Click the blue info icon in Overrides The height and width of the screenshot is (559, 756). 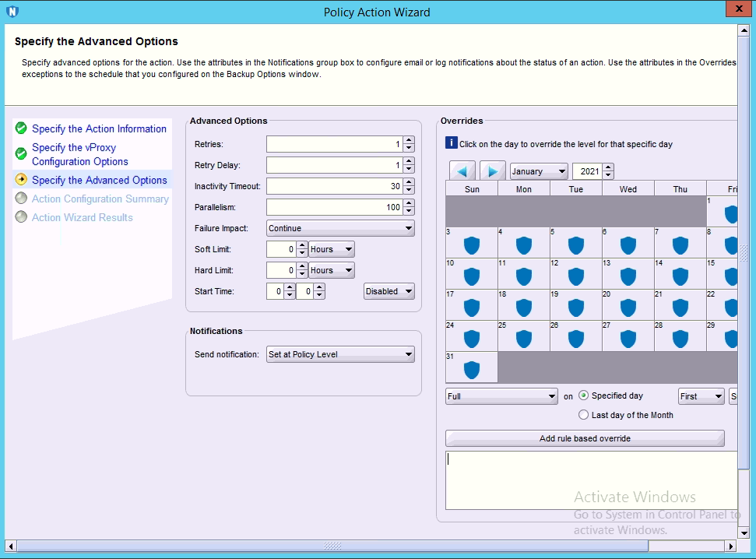pos(451,143)
